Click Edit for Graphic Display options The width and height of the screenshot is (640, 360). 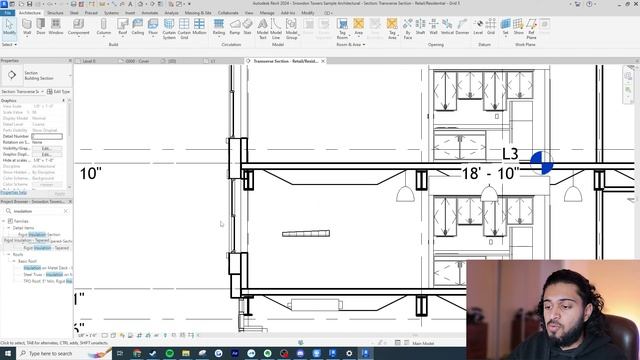[x=47, y=154]
